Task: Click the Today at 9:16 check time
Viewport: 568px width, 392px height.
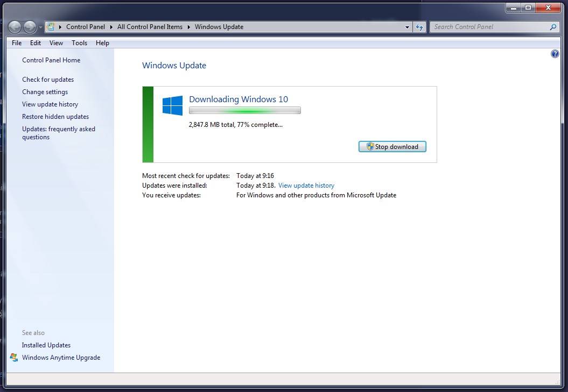Action: [255, 176]
